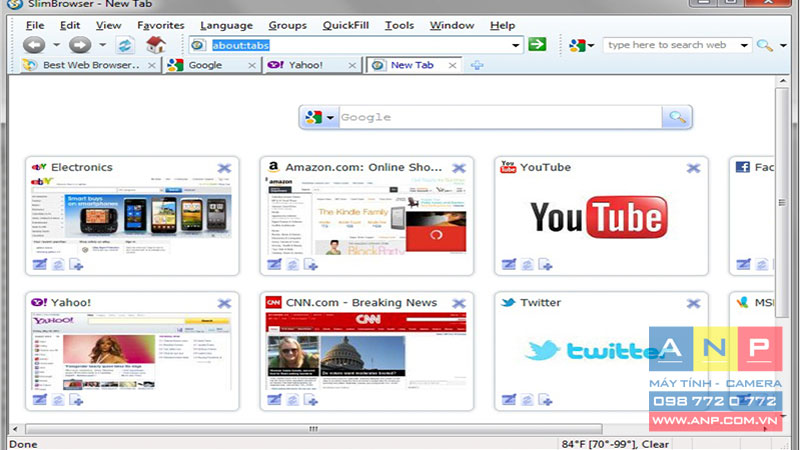Click add-page icon on Amazon tile
Viewport: 800px width, 450px height.
click(x=311, y=264)
